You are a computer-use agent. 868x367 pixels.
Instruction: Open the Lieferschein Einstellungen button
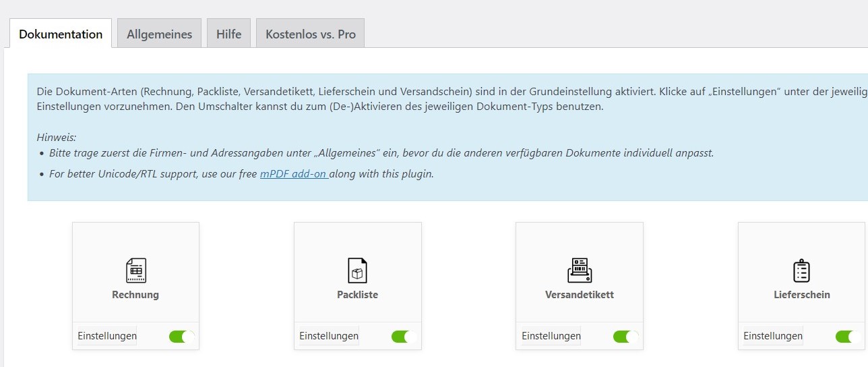pyautogui.click(x=773, y=336)
